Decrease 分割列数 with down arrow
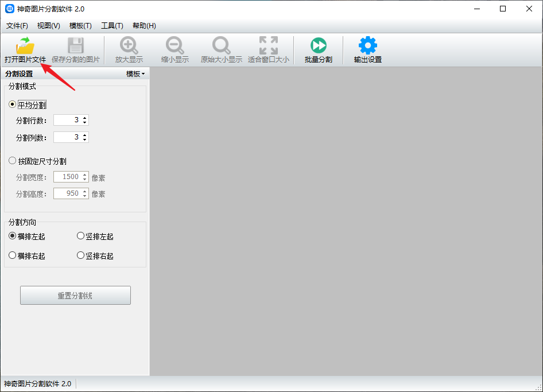The width and height of the screenshot is (543, 392). tap(85, 139)
